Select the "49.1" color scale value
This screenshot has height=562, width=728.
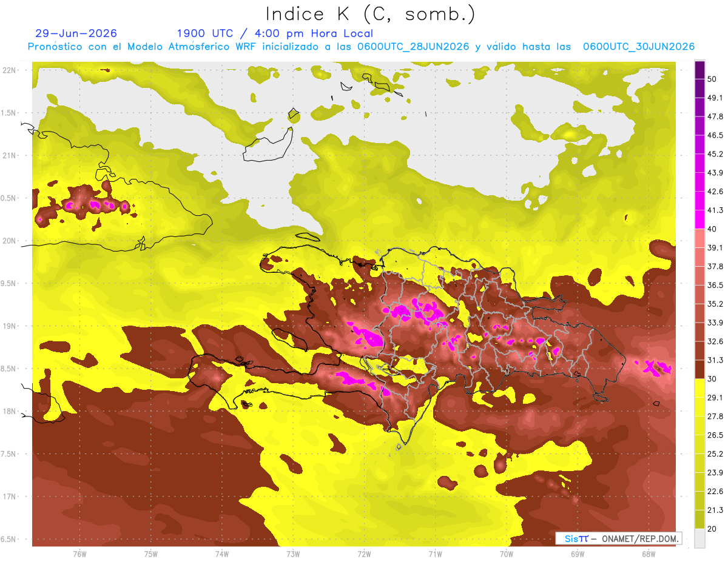pyautogui.click(x=715, y=98)
